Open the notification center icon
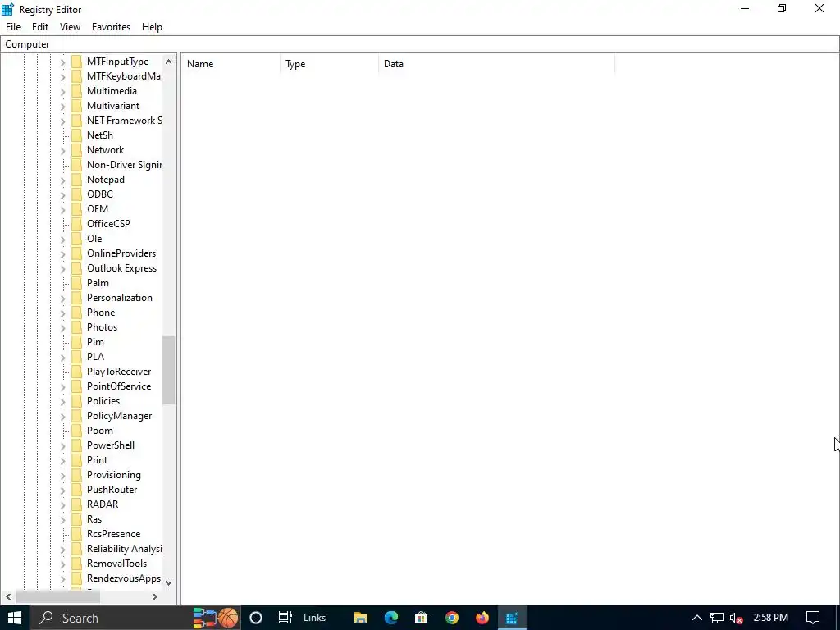Viewport: 840px width, 630px height. tap(813, 618)
